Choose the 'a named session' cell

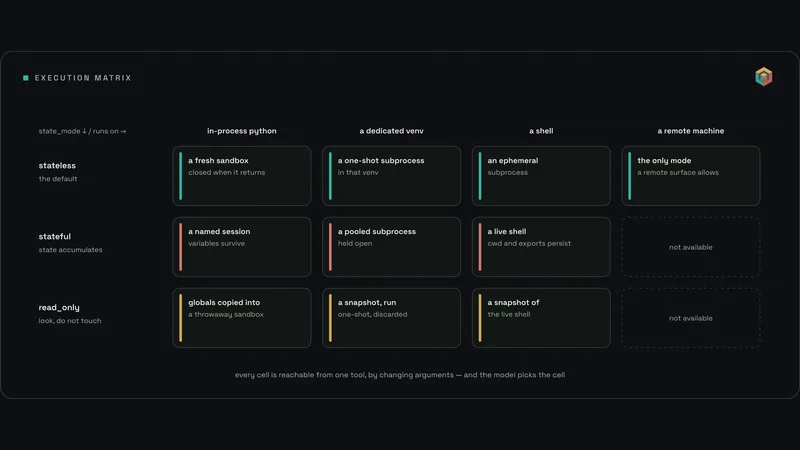click(x=242, y=247)
